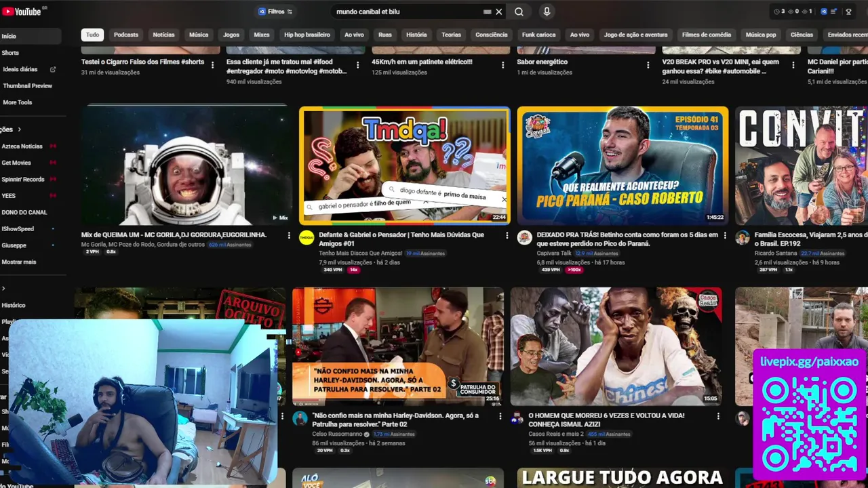The width and height of the screenshot is (868, 488).
Task: Click Capivara Talk channel avatar
Action: (524, 237)
